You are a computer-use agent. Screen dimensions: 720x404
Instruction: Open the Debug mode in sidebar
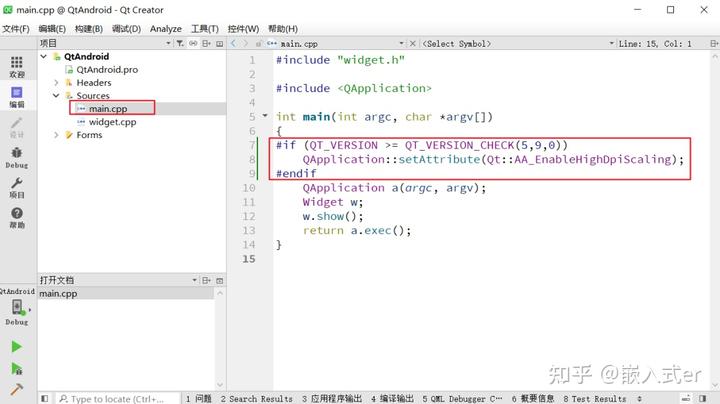pos(17,158)
